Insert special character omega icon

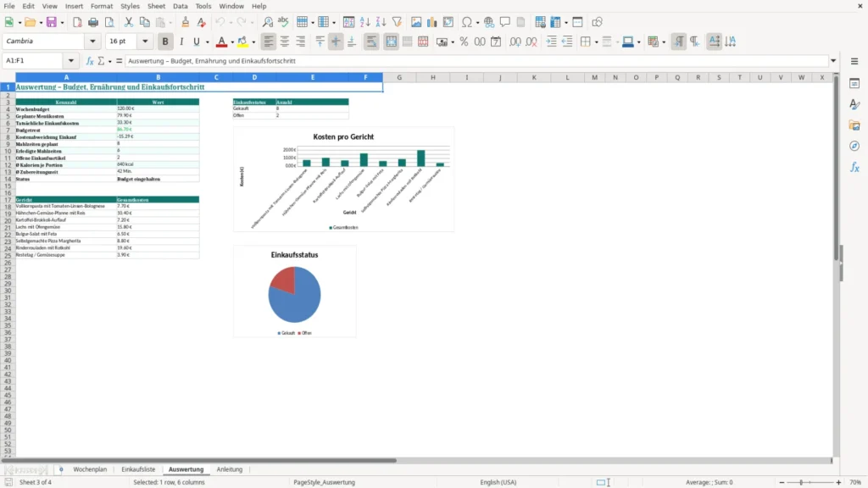pos(467,22)
